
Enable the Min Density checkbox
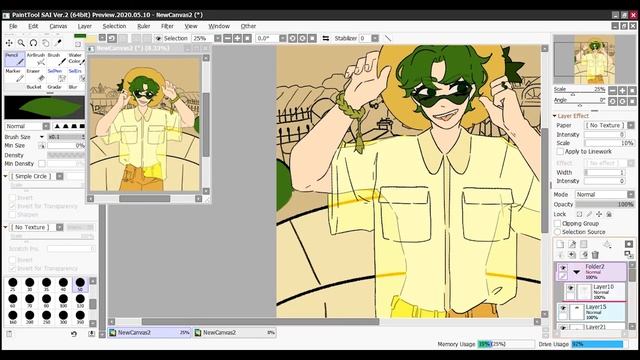(x=42, y=164)
